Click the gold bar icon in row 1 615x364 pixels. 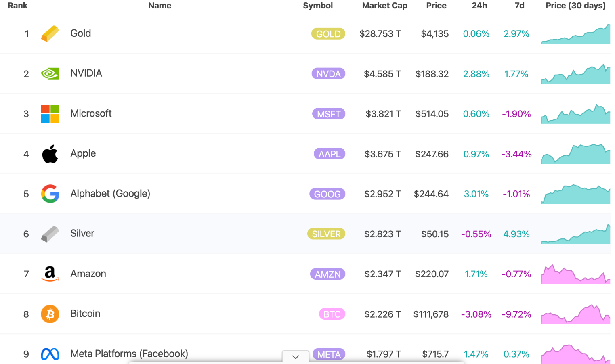[x=50, y=33]
